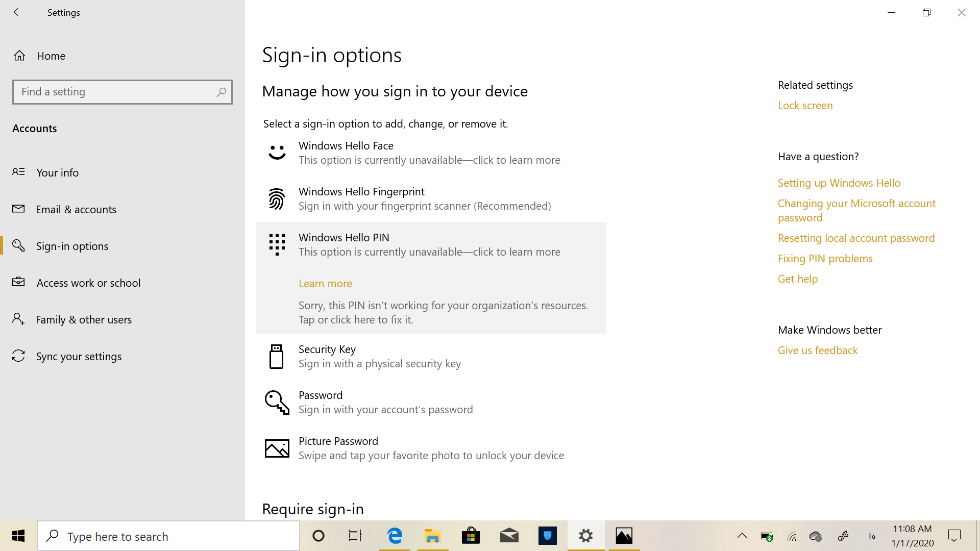This screenshot has width=980, height=551.
Task: Click the search magnifier in Find a setting
Action: (x=221, y=92)
